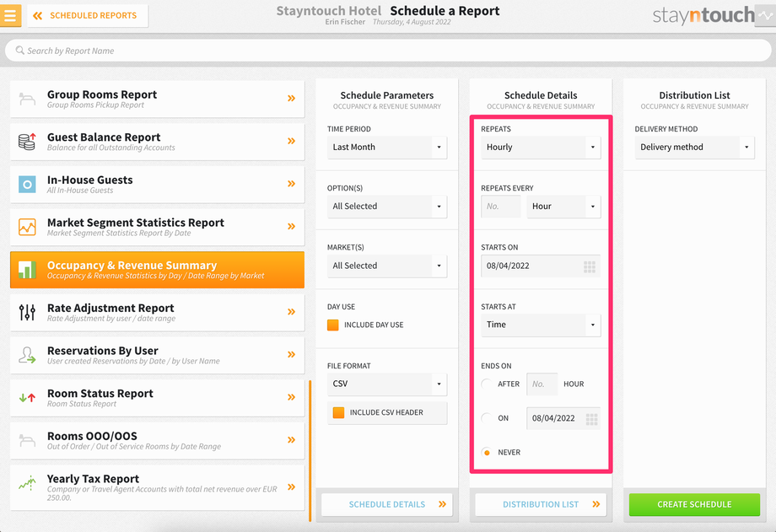Click the double-chevron back icon beside Scheduled Reports
The height and width of the screenshot is (532, 776).
[x=38, y=16]
